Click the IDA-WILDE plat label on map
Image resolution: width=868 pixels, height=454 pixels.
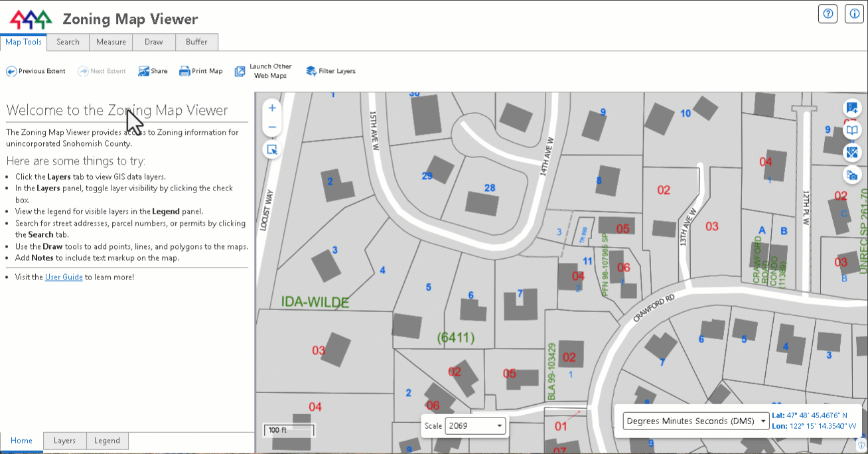pos(315,303)
